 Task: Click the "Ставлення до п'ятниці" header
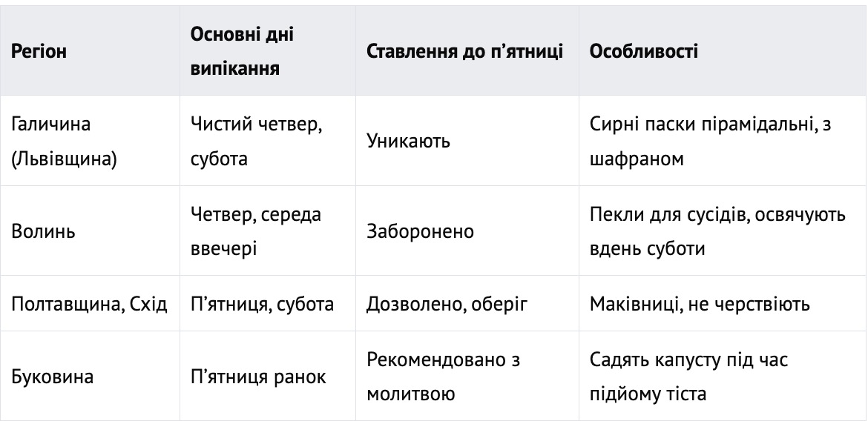point(465,53)
